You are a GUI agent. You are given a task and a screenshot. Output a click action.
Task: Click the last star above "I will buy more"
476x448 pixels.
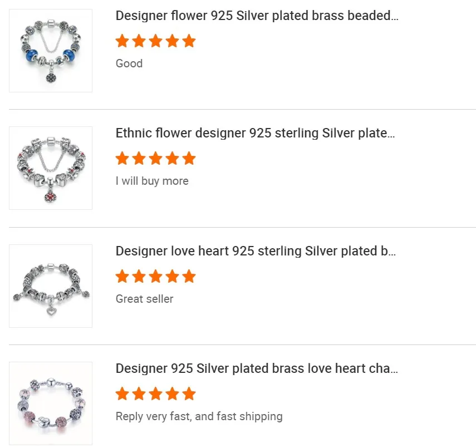[189, 159]
